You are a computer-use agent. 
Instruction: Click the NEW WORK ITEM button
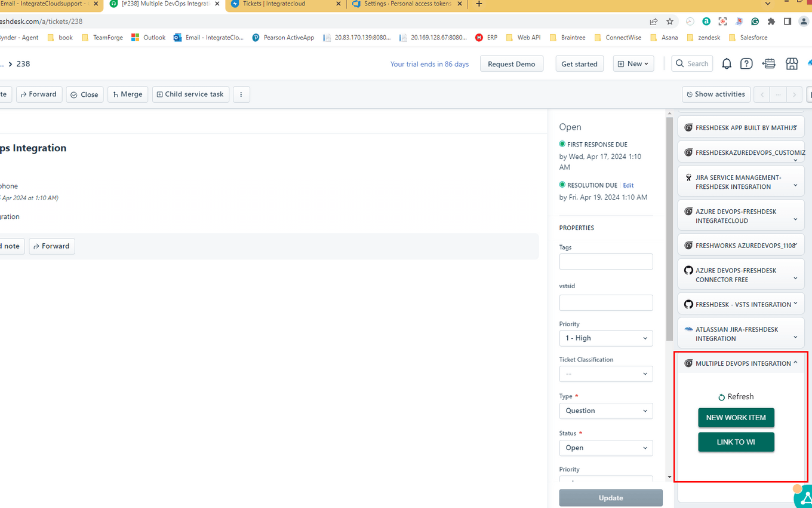pyautogui.click(x=736, y=418)
